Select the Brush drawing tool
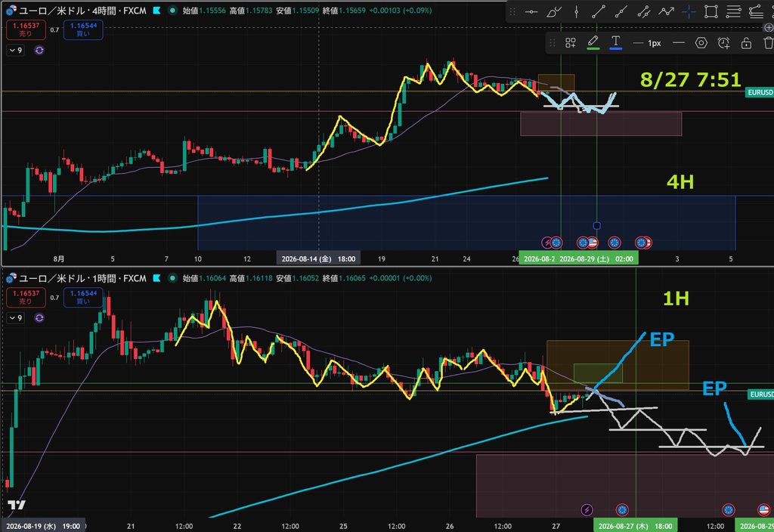Image resolution: width=774 pixels, height=532 pixels. click(x=554, y=12)
